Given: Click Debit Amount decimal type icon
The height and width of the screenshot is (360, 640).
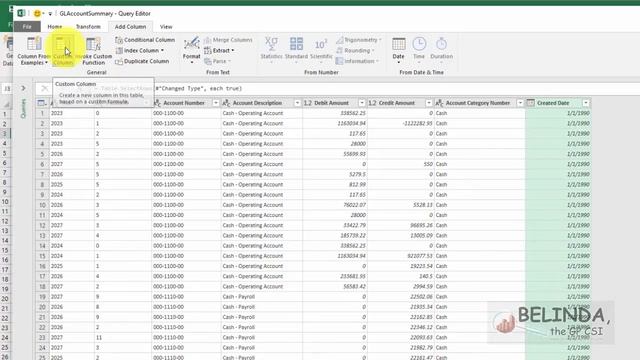Looking at the screenshot, I should pos(308,103).
